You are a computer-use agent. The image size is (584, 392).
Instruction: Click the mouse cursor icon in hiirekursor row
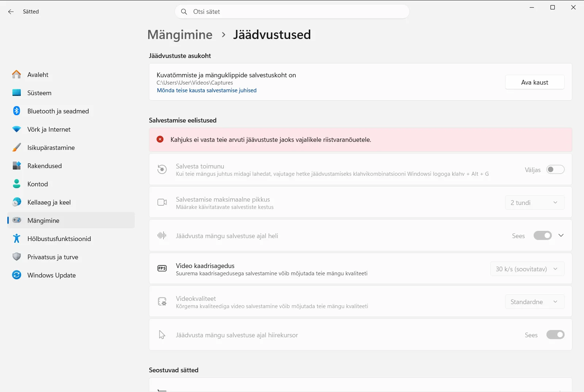[x=162, y=335]
